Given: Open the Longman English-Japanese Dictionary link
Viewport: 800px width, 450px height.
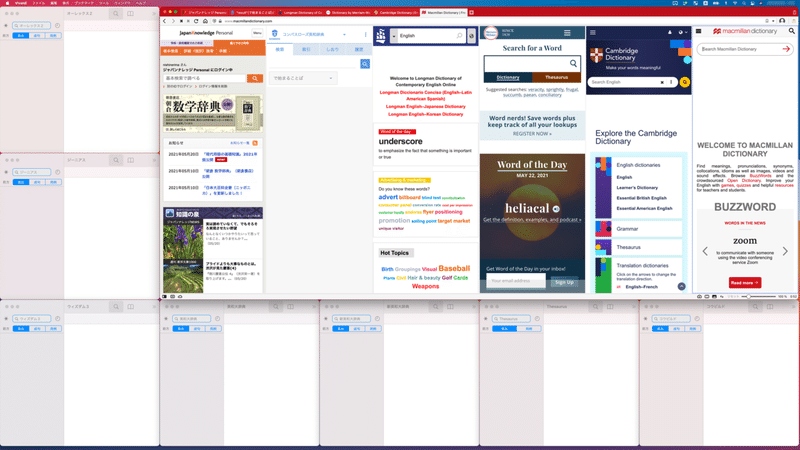Looking at the screenshot, I should pos(426,107).
